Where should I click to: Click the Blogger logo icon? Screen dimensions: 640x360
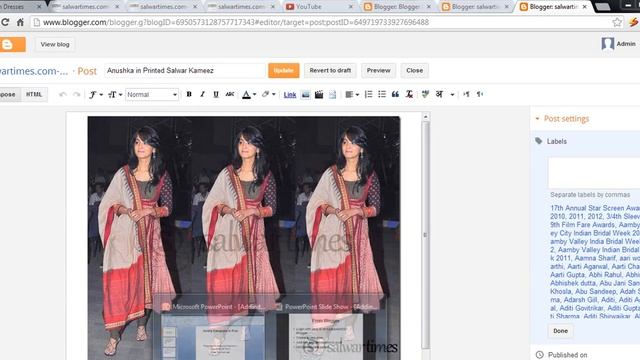tap(8, 44)
